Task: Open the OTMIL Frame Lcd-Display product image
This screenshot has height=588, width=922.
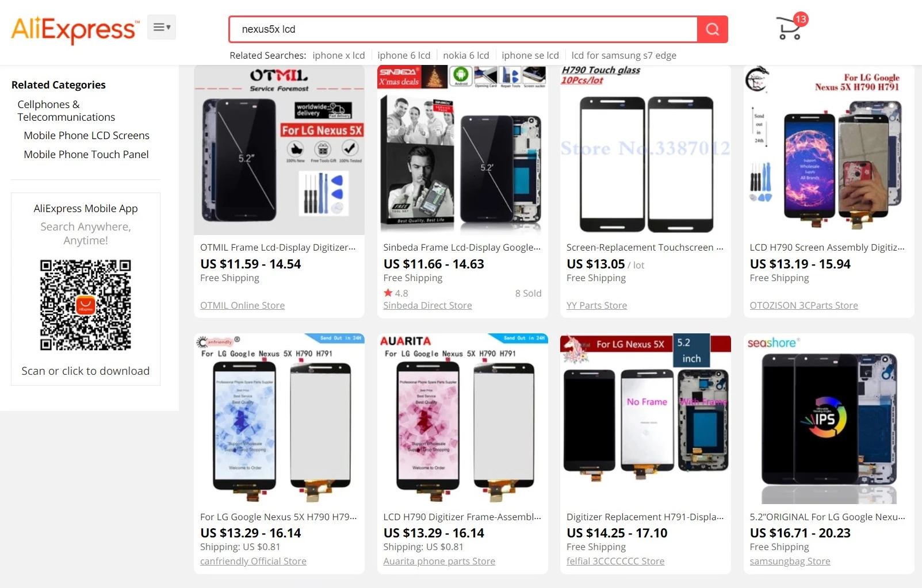Action: click(x=279, y=150)
